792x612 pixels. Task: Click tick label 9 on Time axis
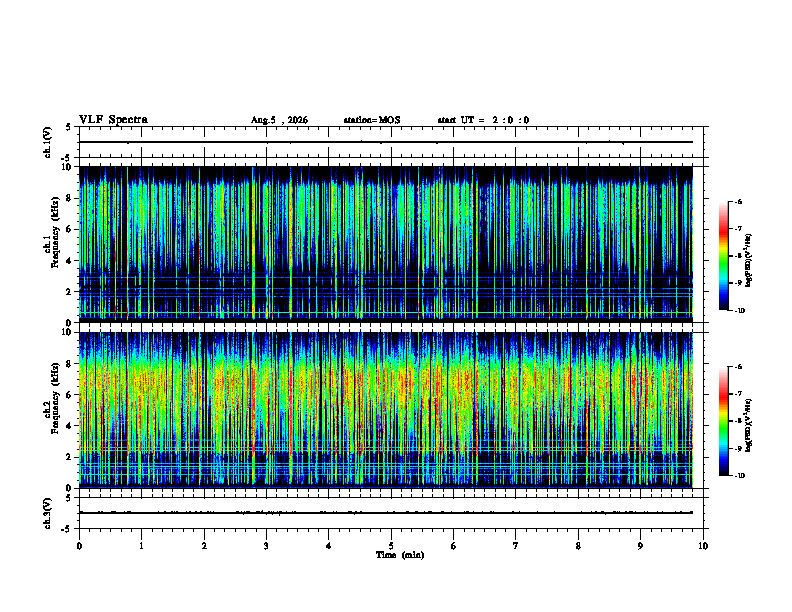click(x=640, y=546)
